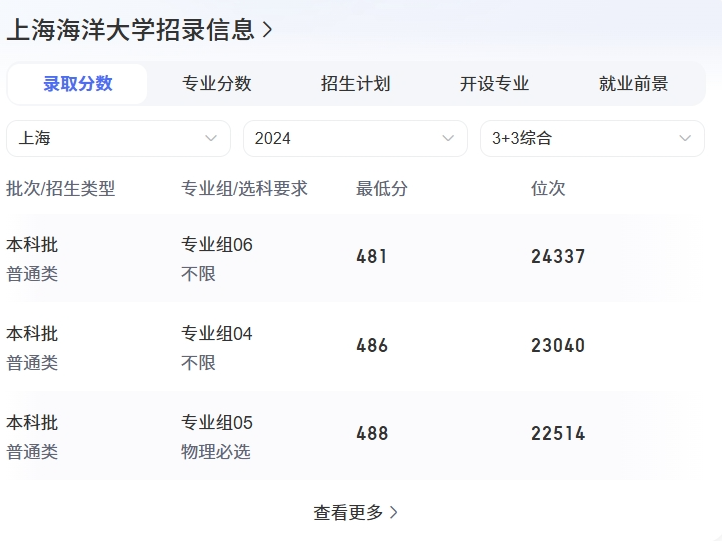Screen dimensions: 722x541
Task: Click chevron in the 2024 dropdown
Action: point(448,138)
